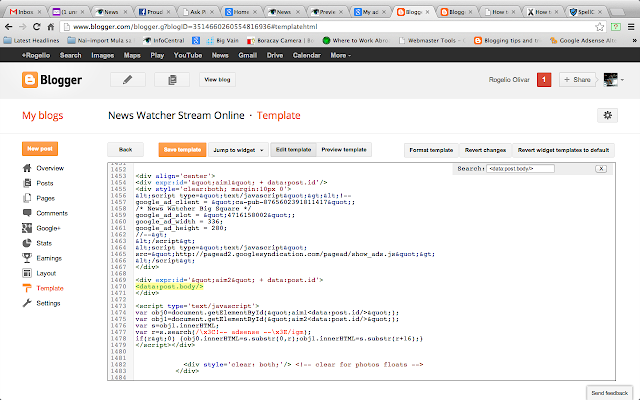The width and height of the screenshot is (640, 400).
Task: Click the Earnings trophy icon
Action: pyautogui.click(x=27, y=258)
